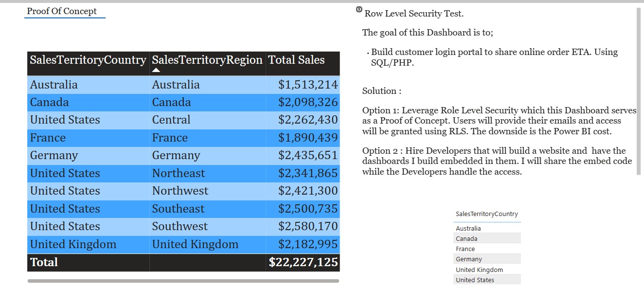644x308 pixels.
Task: Select the Northeast region row
Action: coord(179,173)
